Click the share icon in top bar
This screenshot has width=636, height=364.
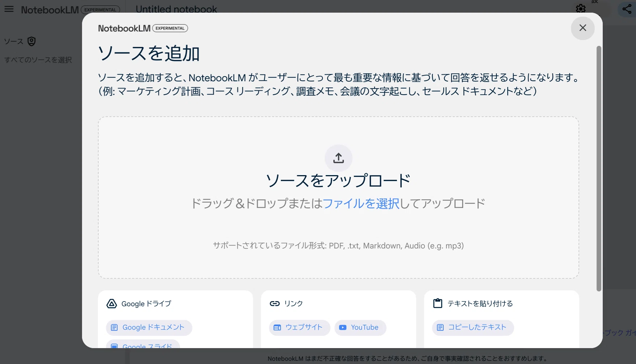point(627,9)
